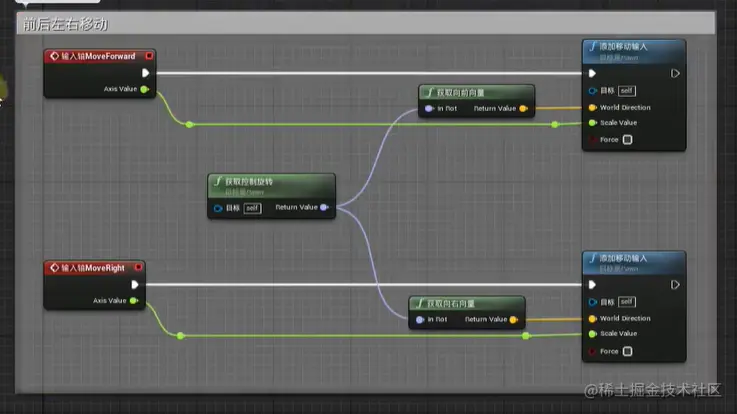The image size is (737, 414).
Task: Click Scale Value pin on upper 添加移动输入 node
Action: 592,123
